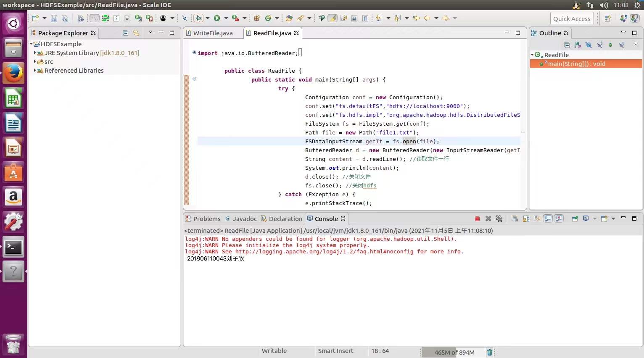The image size is (644, 358).
Task: Expand the Referenced Libraries node
Action: tap(35, 71)
